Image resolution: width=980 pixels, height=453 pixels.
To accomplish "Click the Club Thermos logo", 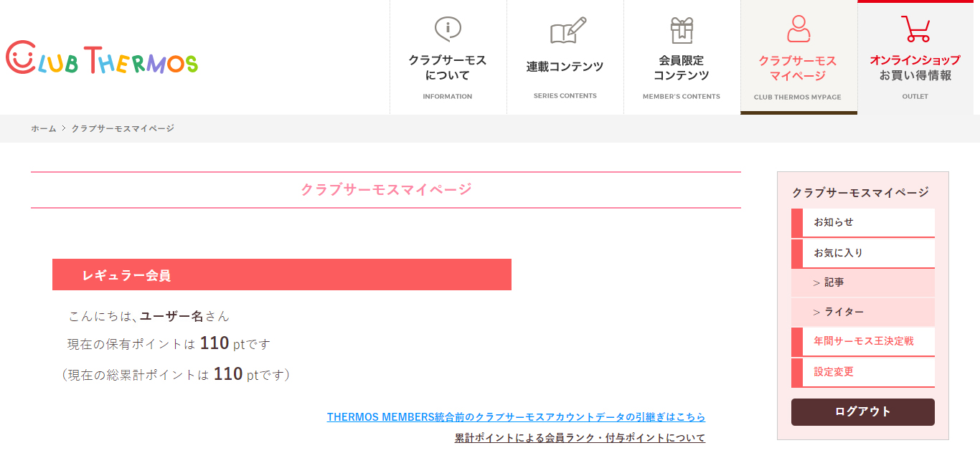I will click(102, 57).
